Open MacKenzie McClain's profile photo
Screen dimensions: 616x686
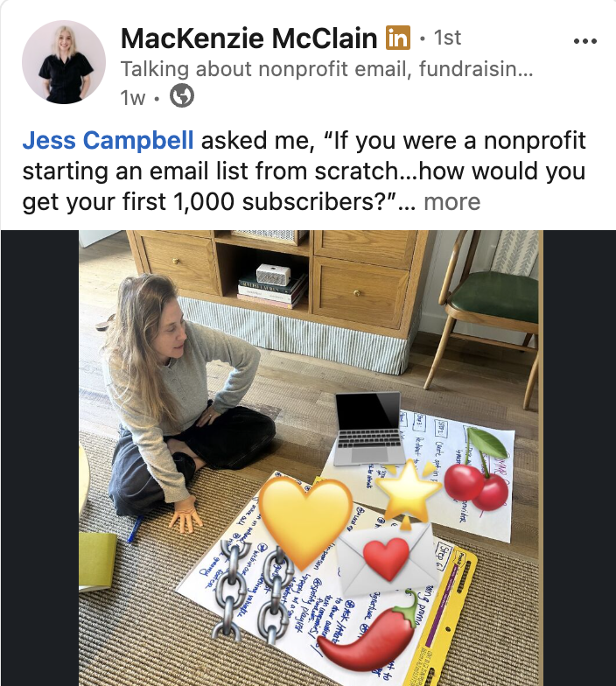64,62
